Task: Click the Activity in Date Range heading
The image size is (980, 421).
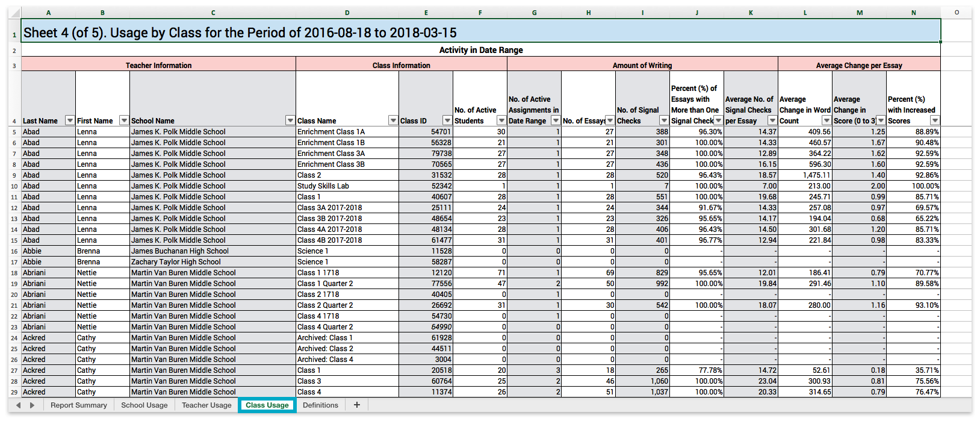Action: (481, 50)
